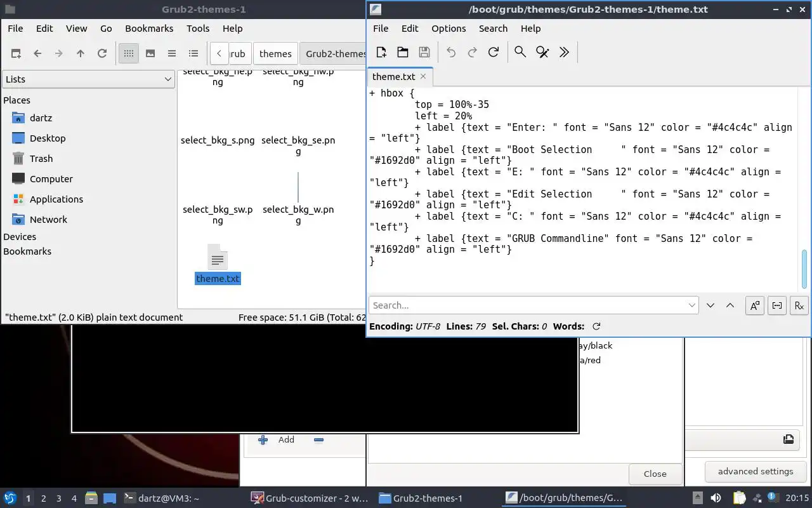Open advanced settings in Grub-customizer

tap(755, 471)
